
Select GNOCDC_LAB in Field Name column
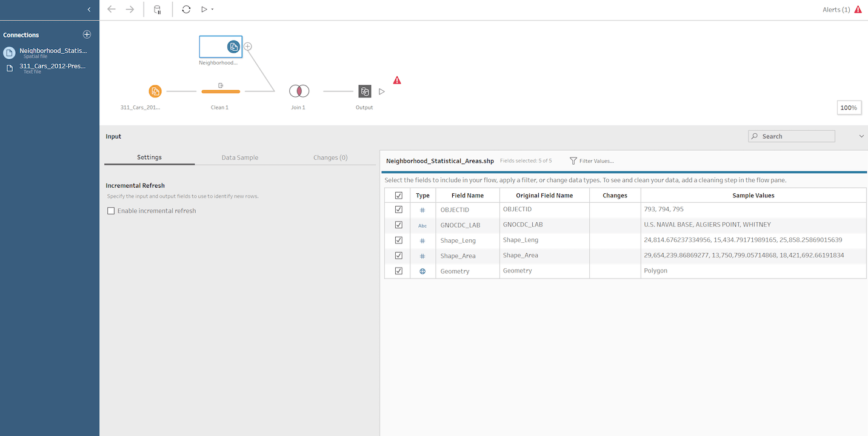tap(460, 225)
